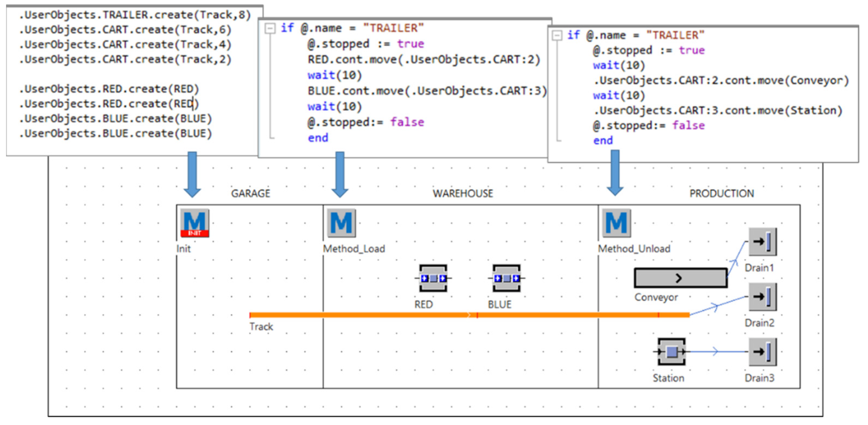Select the Drain1 icon
868x425 pixels.
click(762, 241)
